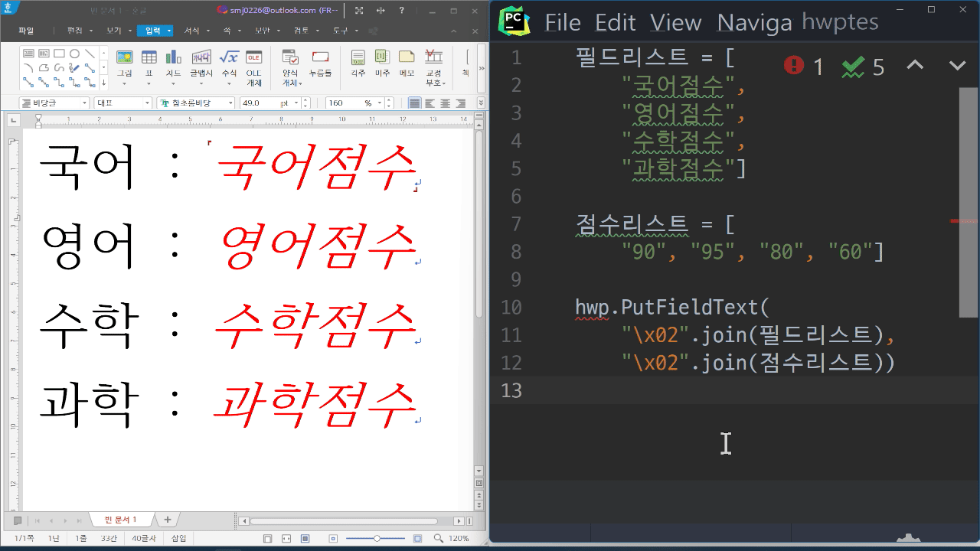Click the Hangul help question mark icon

[401, 11]
